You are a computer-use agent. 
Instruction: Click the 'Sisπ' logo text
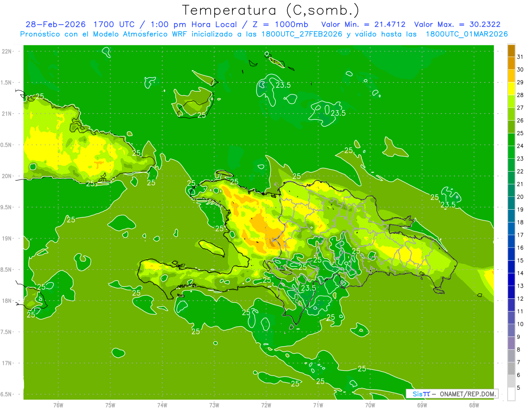421,394
